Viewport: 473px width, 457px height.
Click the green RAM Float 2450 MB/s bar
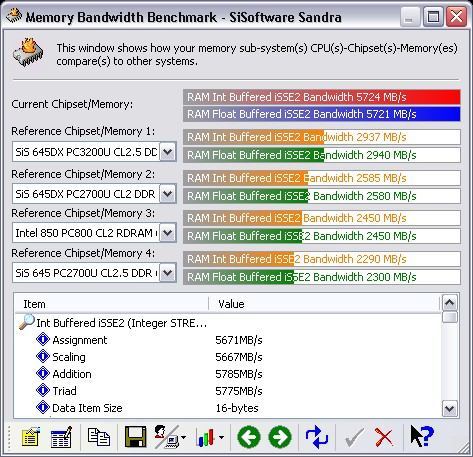click(322, 236)
